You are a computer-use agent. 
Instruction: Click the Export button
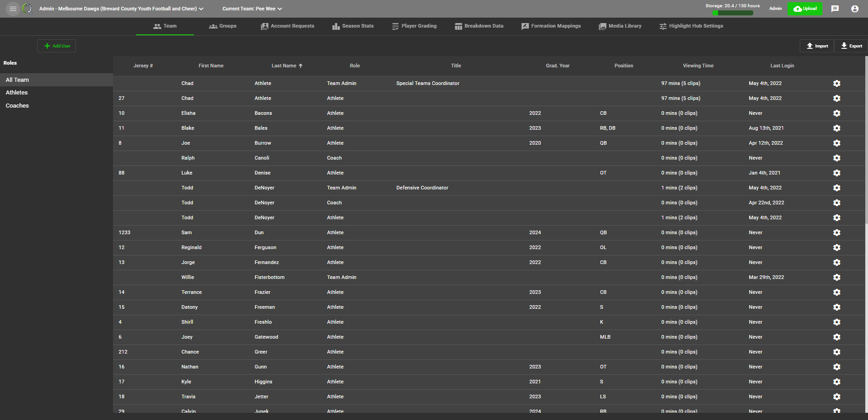click(x=851, y=46)
